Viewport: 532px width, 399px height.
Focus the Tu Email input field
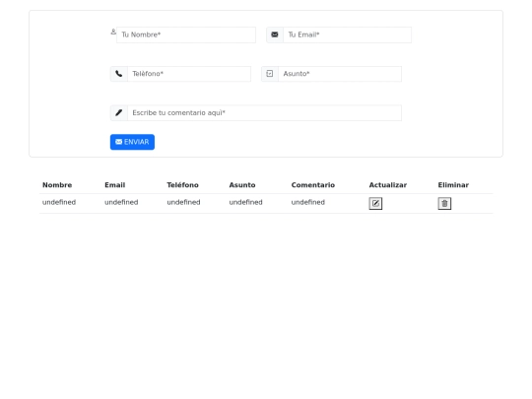[348, 34]
